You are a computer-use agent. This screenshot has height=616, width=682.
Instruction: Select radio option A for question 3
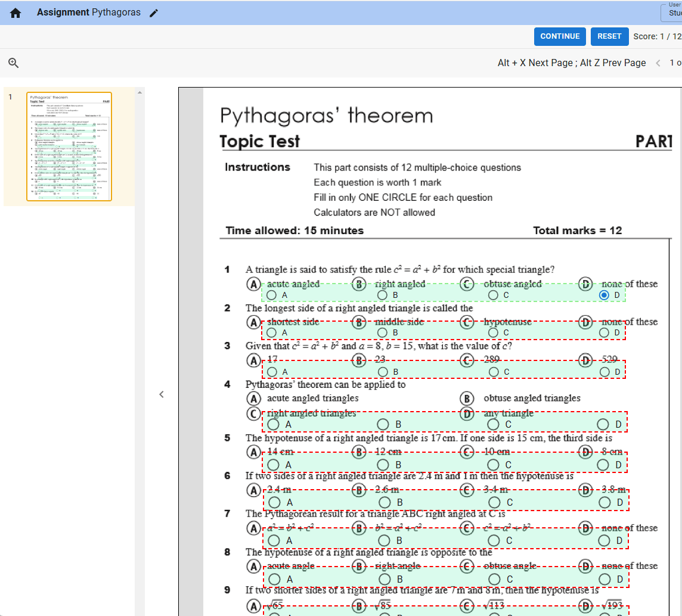point(272,372)
